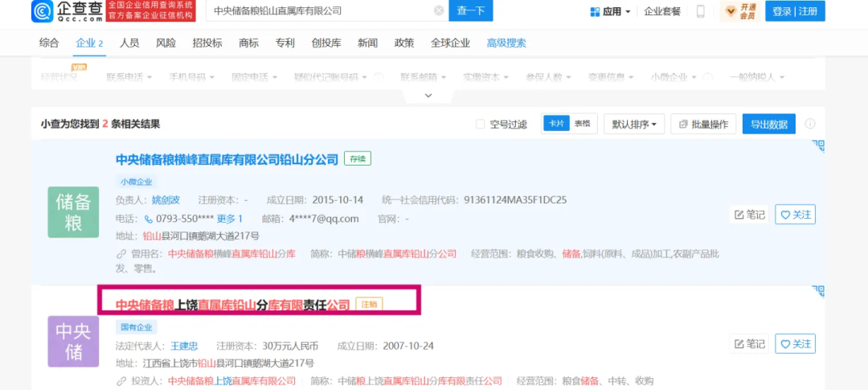
Task: Click the 查一下 search button
Action: pos(470,10)
